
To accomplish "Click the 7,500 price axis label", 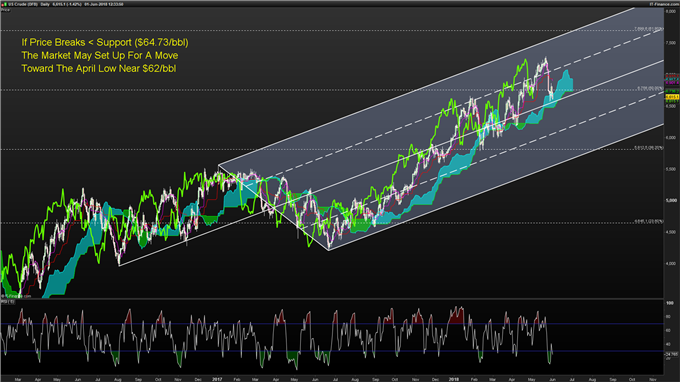I will tap(670, 43).
